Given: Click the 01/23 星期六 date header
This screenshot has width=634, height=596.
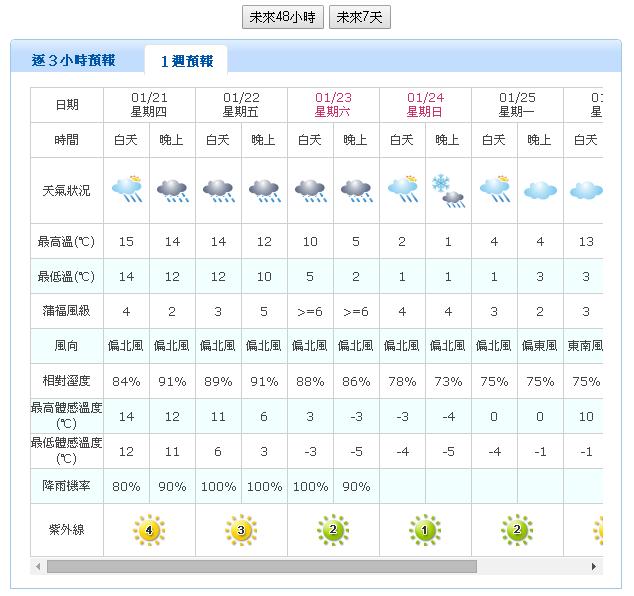Looking at the screenshot, I should [333, 105].
